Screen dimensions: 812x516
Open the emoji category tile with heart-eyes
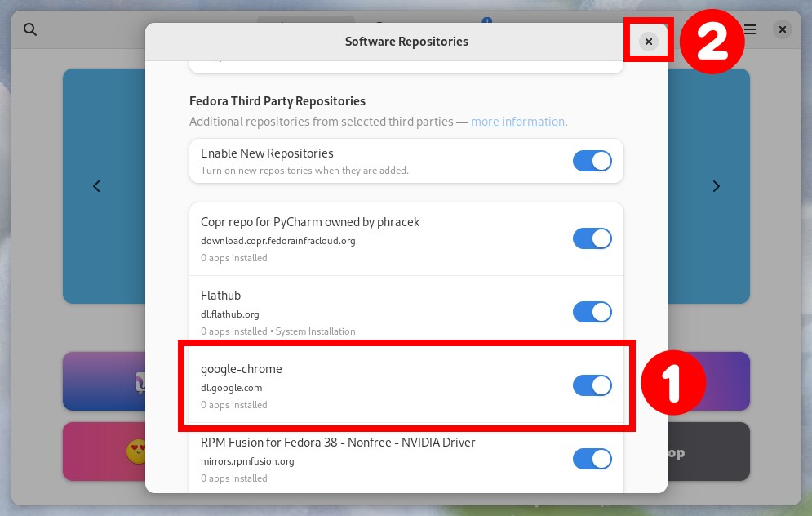coord(104,451)
